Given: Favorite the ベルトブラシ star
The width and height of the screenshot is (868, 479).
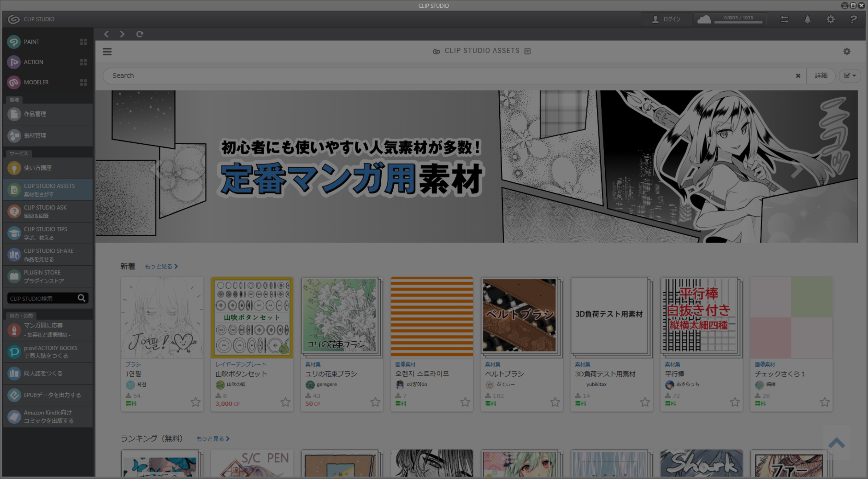Looking at the screenshot, I should tap(555, 402).
